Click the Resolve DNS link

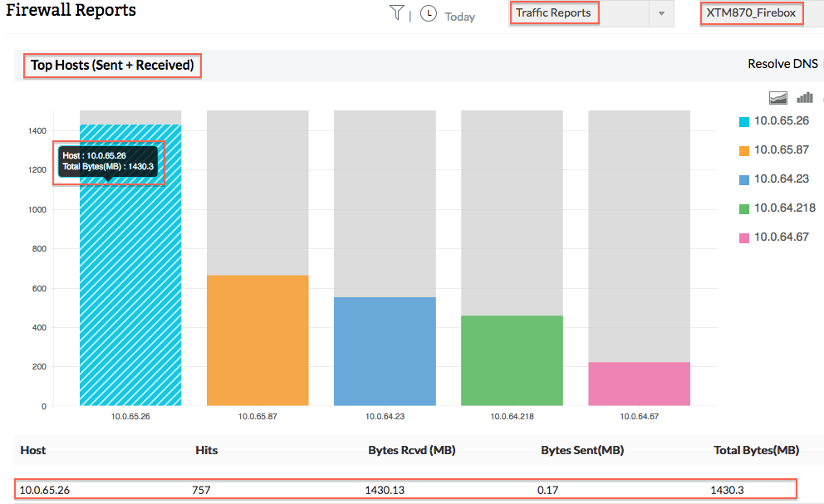(782, 63)
